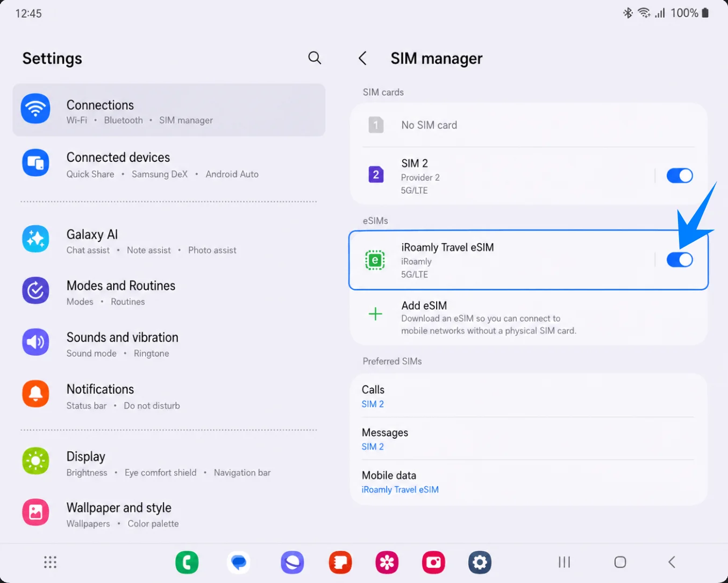Screen dimensions: 728x583
Task: Launch the Phone app from taskbar
Action: click(187, 563)
